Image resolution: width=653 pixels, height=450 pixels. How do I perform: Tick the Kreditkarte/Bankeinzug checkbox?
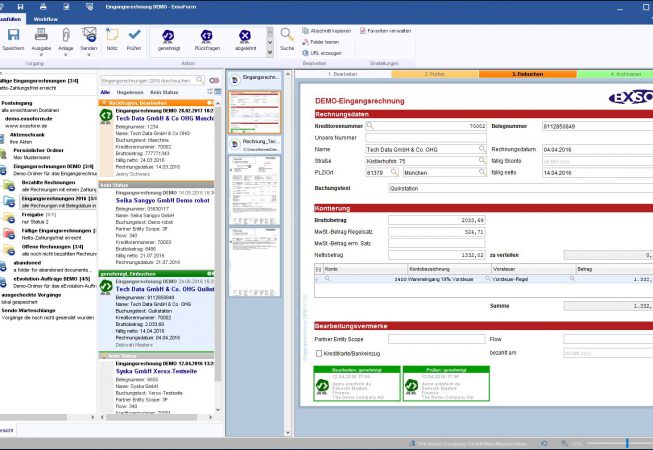[319, 353]
